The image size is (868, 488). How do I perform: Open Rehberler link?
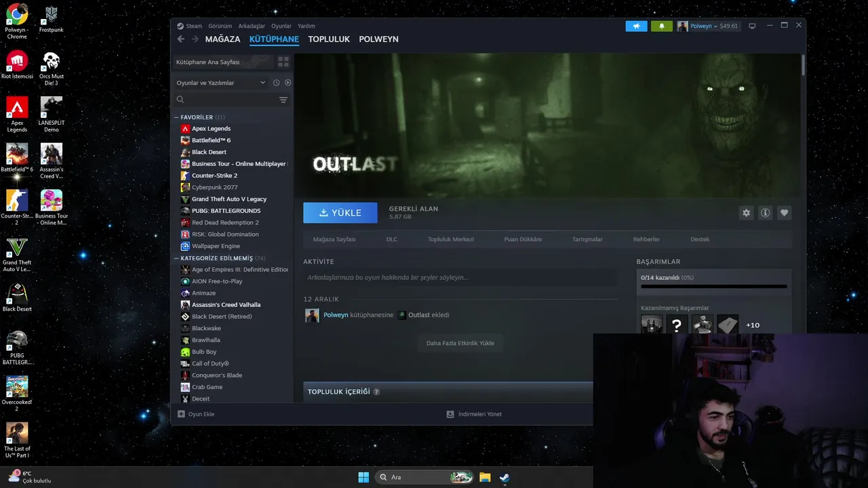point(646,239)
